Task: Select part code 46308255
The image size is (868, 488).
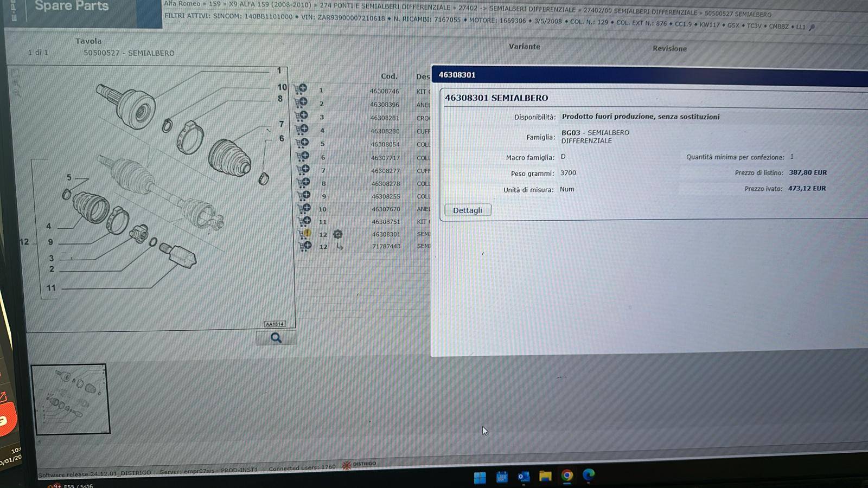Action: 386,196
